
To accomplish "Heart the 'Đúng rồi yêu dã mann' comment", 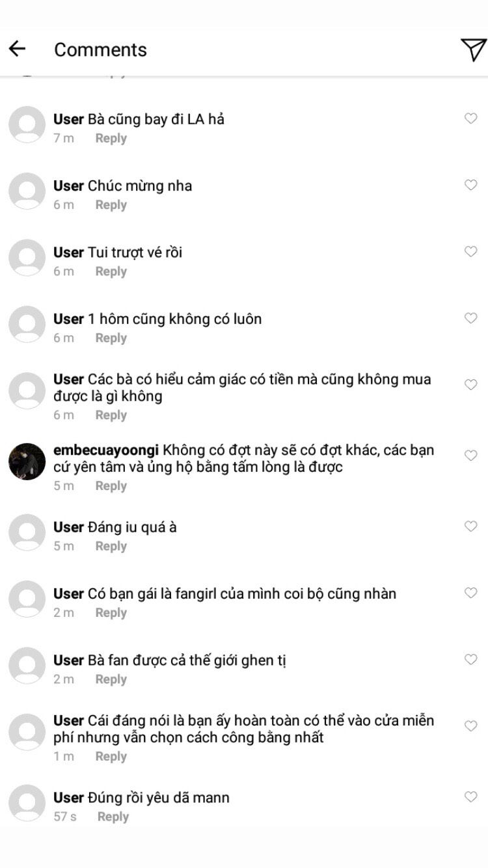I will (470, 796).
